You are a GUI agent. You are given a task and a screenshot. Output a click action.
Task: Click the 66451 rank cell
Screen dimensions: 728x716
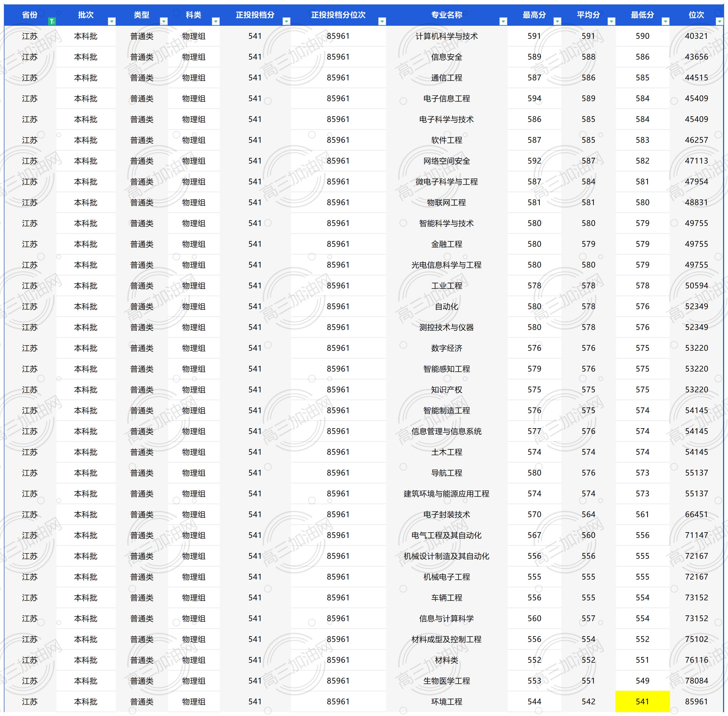point(697,515)
